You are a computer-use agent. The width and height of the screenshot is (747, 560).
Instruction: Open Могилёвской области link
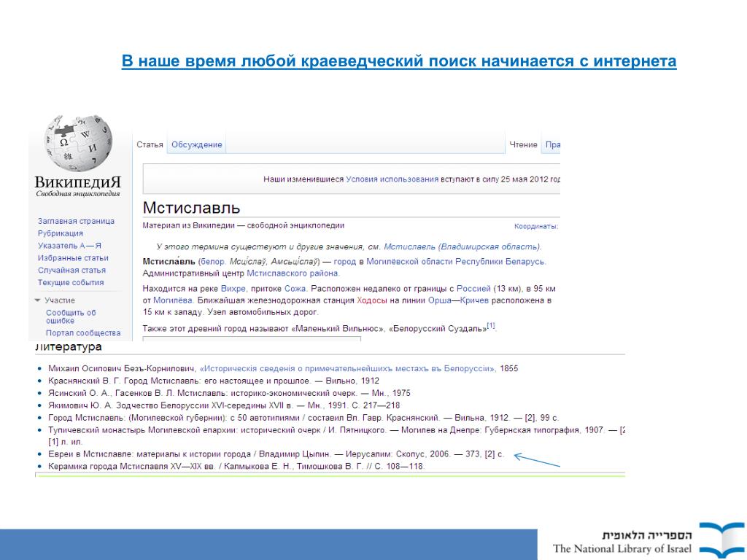(x=409, y=262)
